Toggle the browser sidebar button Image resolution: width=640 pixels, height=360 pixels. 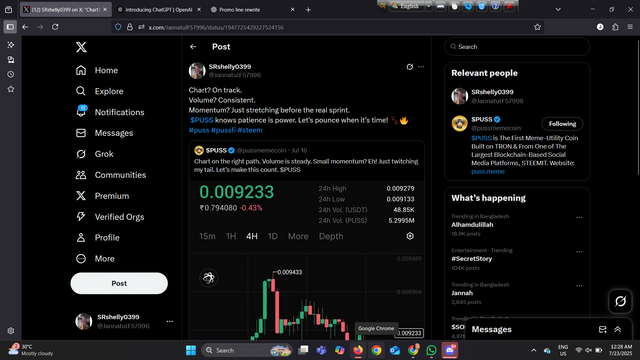[x=10, y=27]
